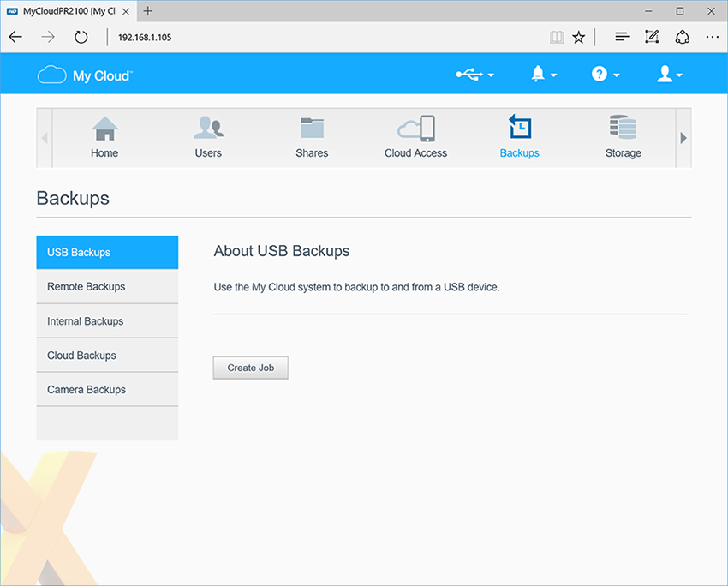Click the Create Job button
This screenshot has width=728, height=586.
click(x=251, y=368)
